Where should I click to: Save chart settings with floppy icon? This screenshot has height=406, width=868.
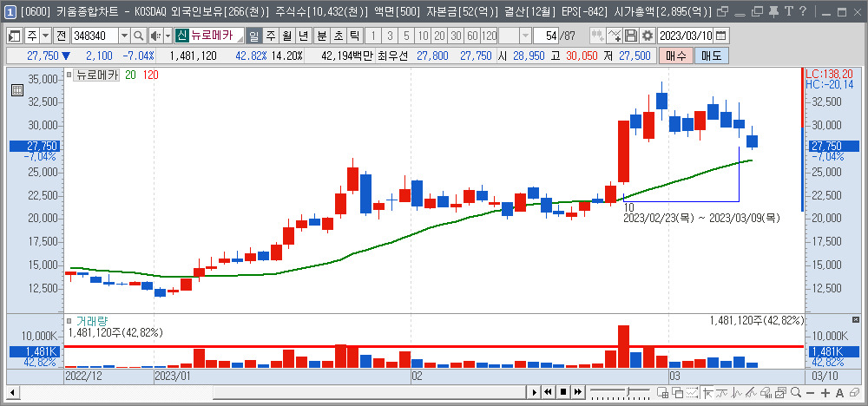coord(630,36)
